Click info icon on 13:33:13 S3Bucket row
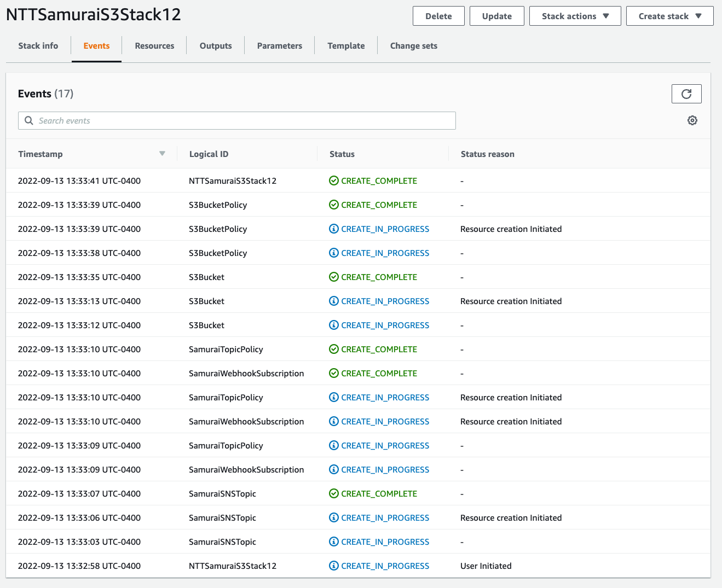 pyautogui.click(x=333, y=301)
